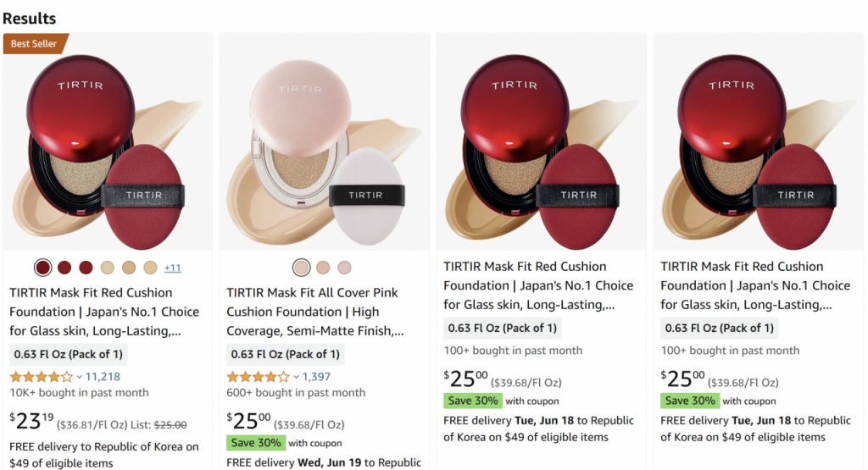Expand rating breakdown chevron beside 11,218
This screenshot has height=470, width=868.
(x=80, y=378)
